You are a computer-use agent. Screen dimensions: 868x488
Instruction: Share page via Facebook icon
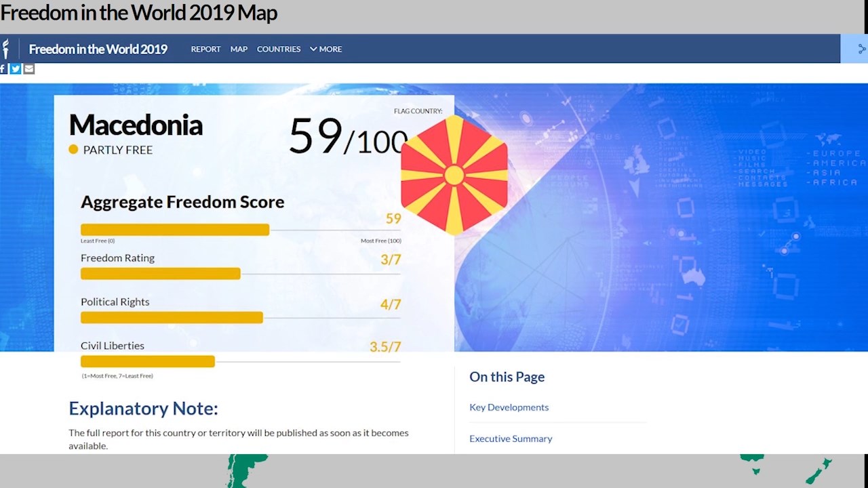pyautogui.click(x=3, y=68)
